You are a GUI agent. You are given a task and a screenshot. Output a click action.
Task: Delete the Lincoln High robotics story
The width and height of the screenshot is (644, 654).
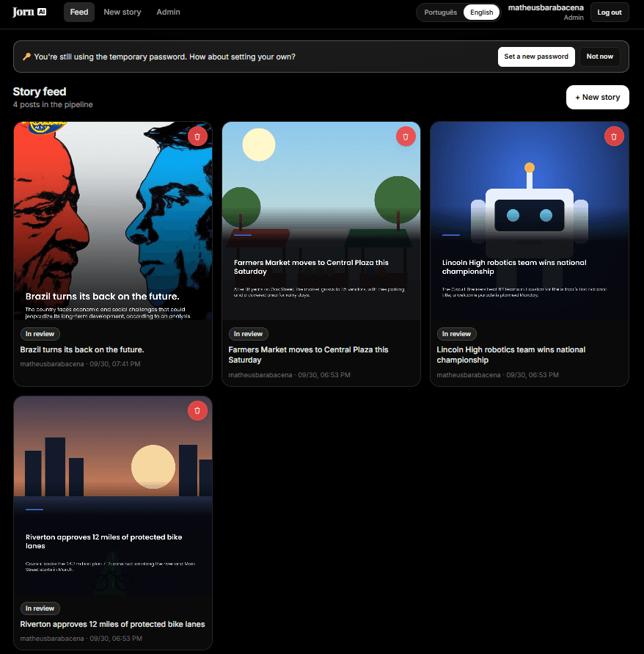pos(614,137)
